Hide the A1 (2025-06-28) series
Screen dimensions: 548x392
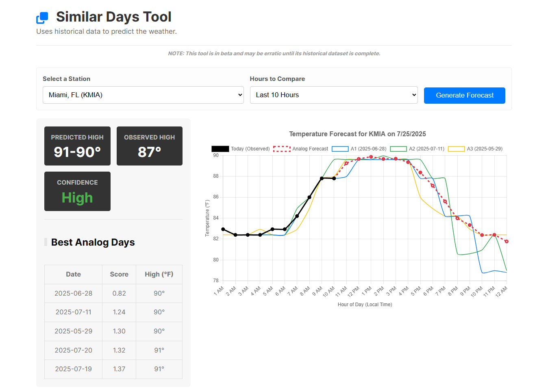(x=359, y=149)
